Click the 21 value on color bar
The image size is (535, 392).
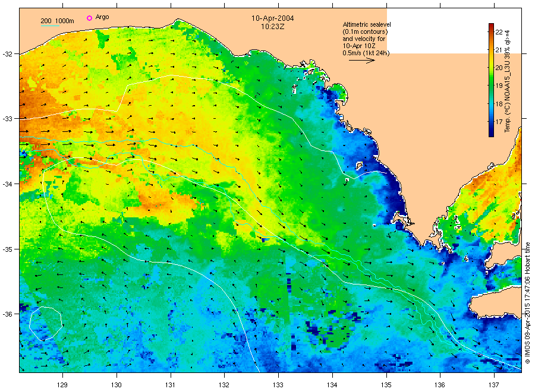click(499, 50)
